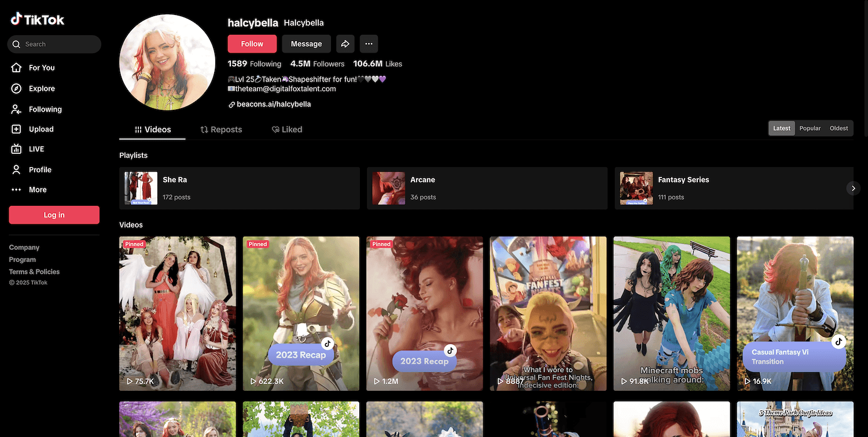Open the three-dot profile options menu
The height and width of the screenshot is (437, 868).
tap(369, 44)
